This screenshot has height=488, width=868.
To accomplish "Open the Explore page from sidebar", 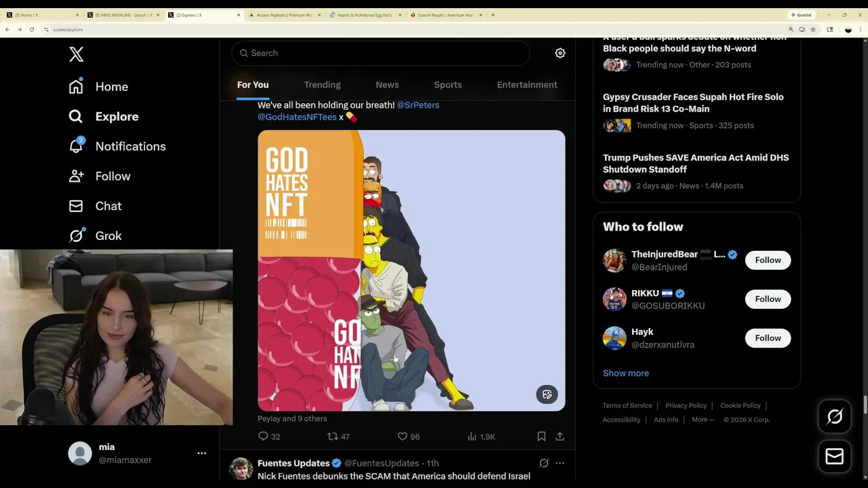I will pyautogui.click(x=103, y=117).
